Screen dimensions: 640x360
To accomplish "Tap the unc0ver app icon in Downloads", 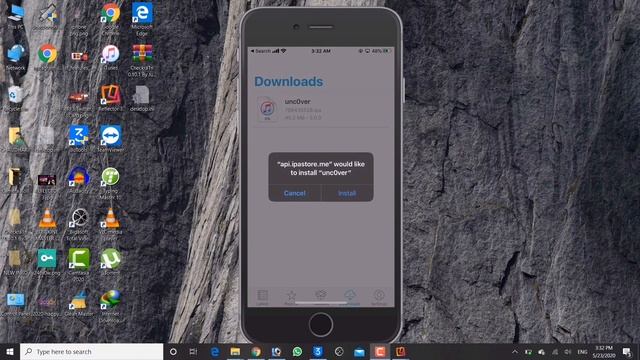I will tap(267, 109).
